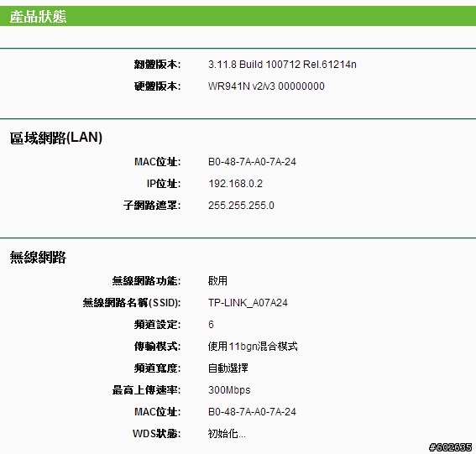Image resolution: width=476 pixels, height=454 pixels.
Task: Click the 產品狀態 page header title
Action: [x=38, y=17]
